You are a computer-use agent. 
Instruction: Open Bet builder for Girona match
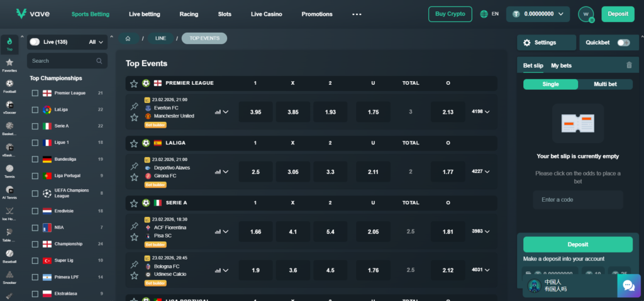pos(155,185)
